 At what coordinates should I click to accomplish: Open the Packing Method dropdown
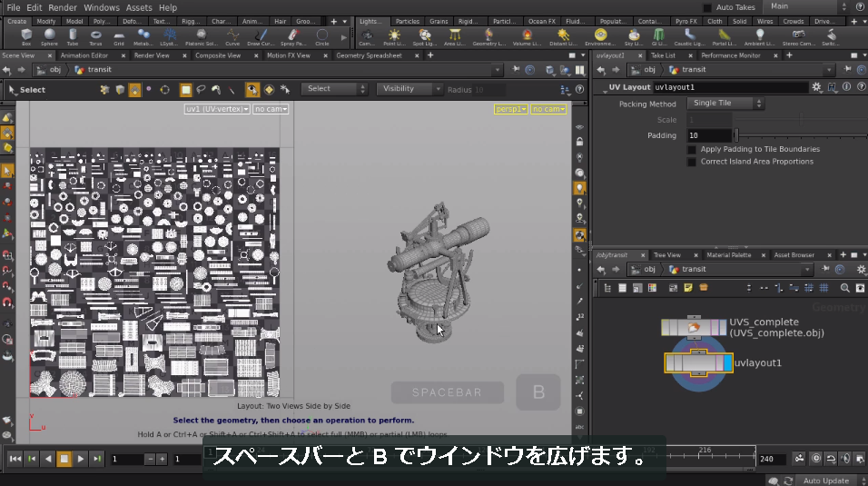pyautogui.click(x=725, y=103)
